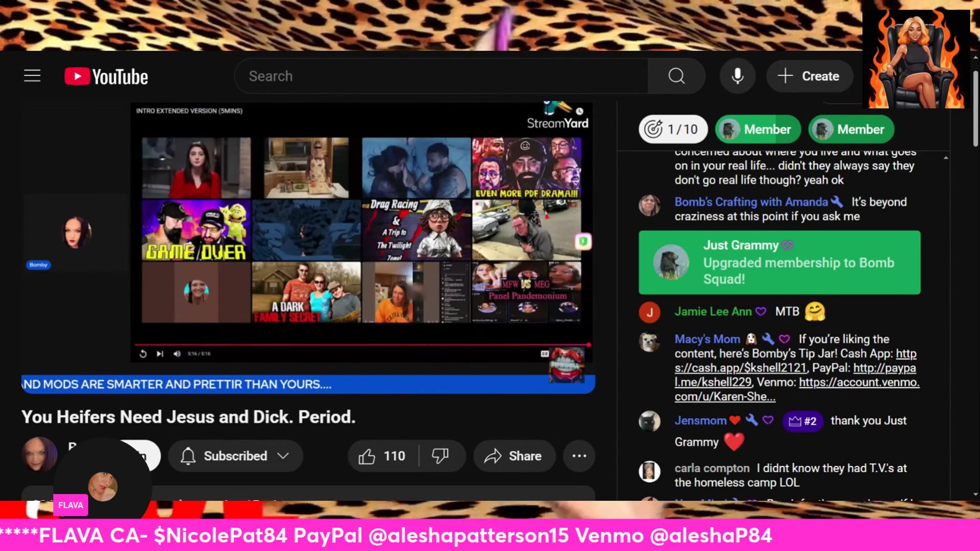Click the YouTube logo

[106, 77]
